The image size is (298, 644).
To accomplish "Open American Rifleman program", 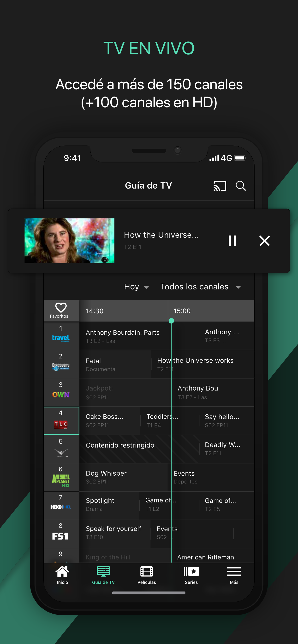I will 213,556.
